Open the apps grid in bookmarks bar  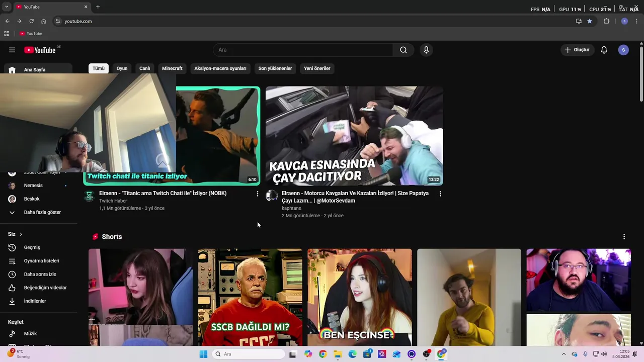click(x=7, y=34)
